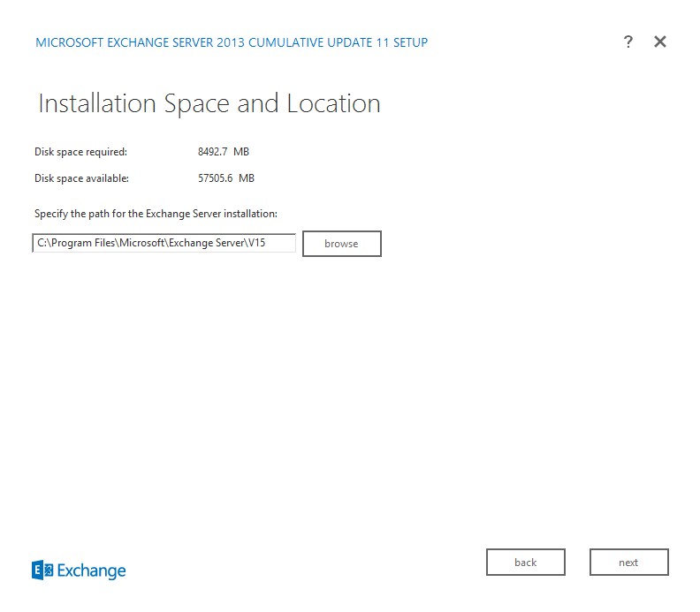
Task: Place cursor on 'Program Files' in path
Action: tap(78, 243)
